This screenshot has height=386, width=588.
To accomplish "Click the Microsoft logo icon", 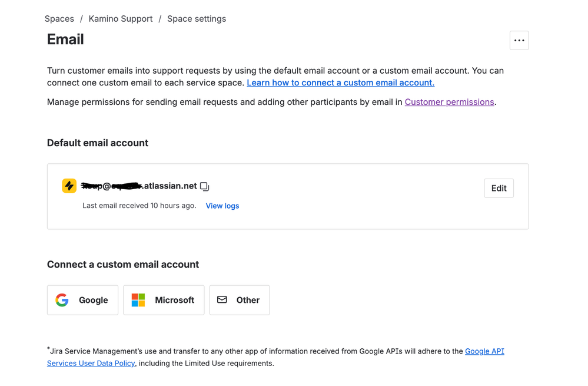I will pos(138,300).
